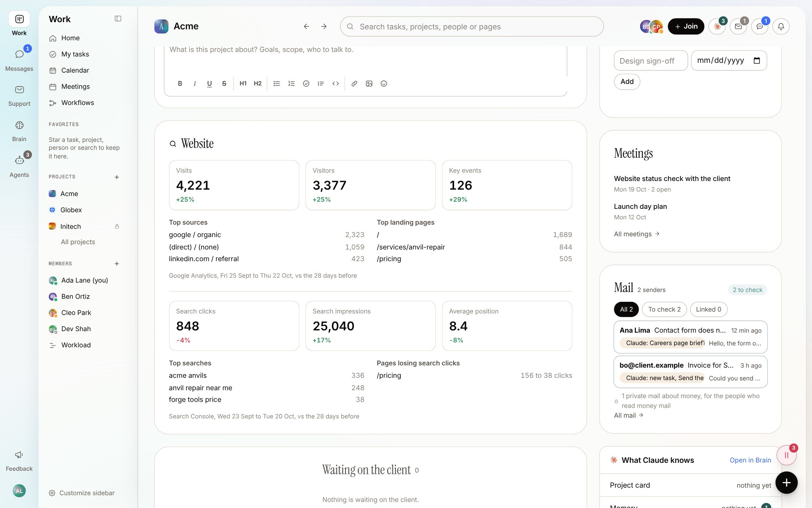Viewport: 812px width, 508px height.
Task: Open Workflows in the sidebar
Action: click(x=85, y=103)
